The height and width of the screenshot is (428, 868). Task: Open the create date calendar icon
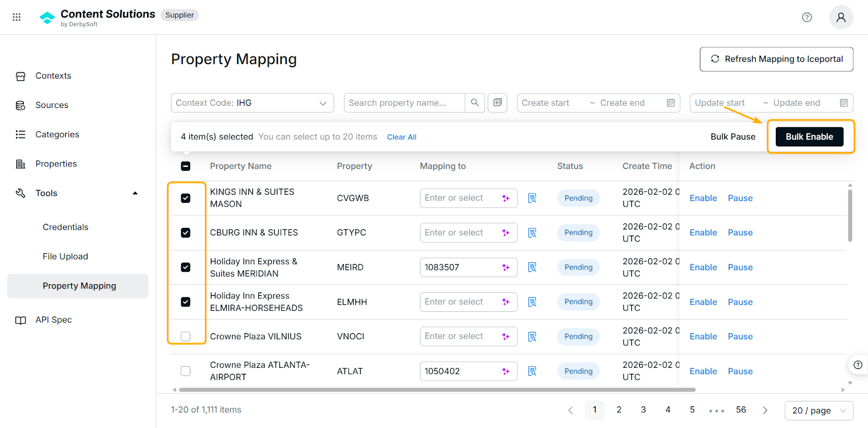point(671,103)
